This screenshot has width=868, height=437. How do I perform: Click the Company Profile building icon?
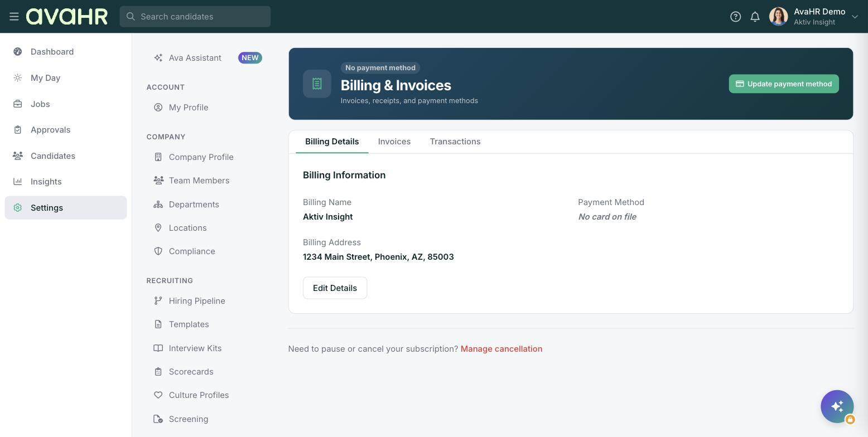158,157
